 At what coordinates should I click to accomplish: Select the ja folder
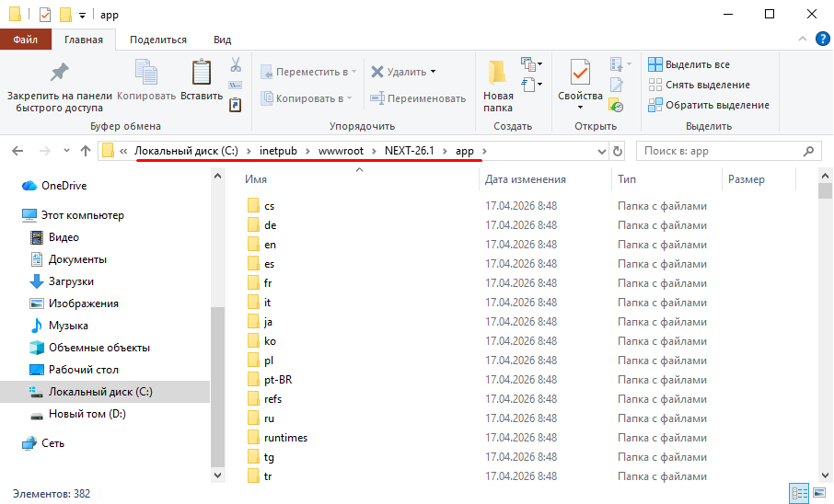click(x=268, y=322)
